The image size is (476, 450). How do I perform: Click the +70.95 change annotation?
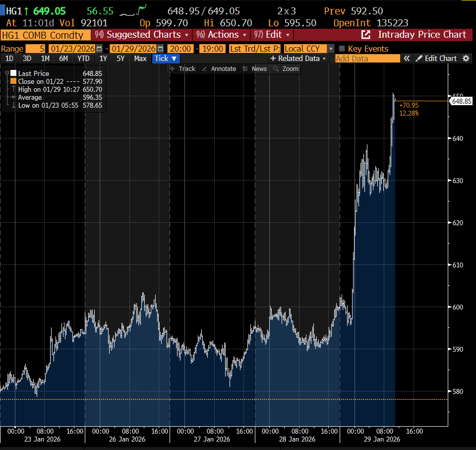click(409, 106)
